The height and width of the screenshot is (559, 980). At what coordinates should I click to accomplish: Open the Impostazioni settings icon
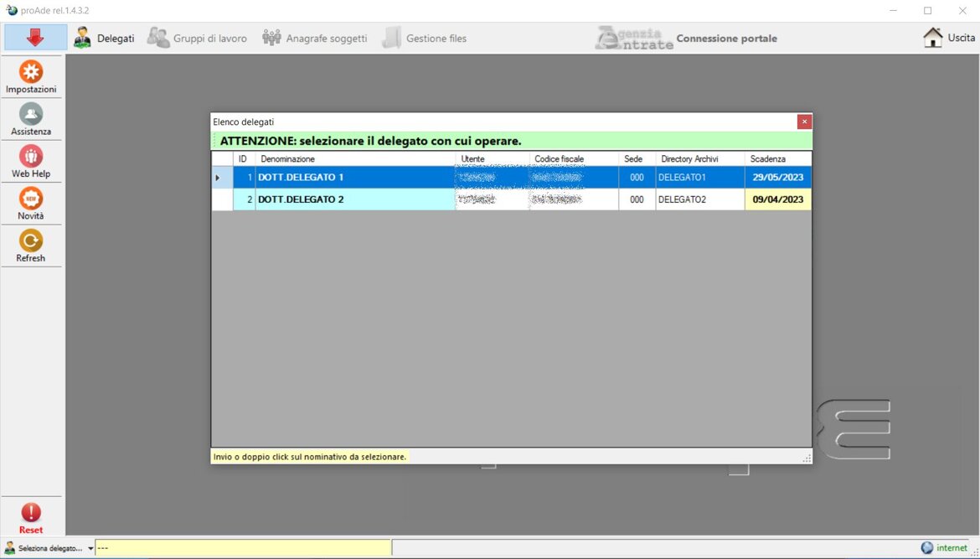31,73
